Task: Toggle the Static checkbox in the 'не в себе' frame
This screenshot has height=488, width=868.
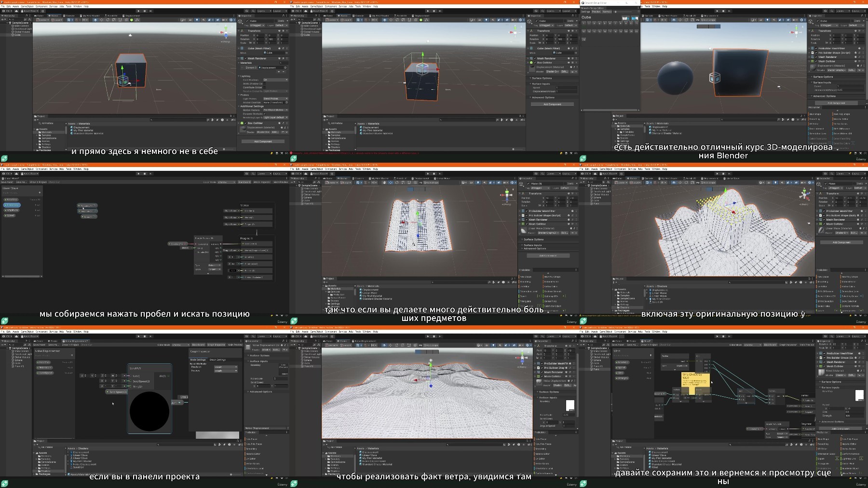Action: pyautogui.click(x=275, y=21)
